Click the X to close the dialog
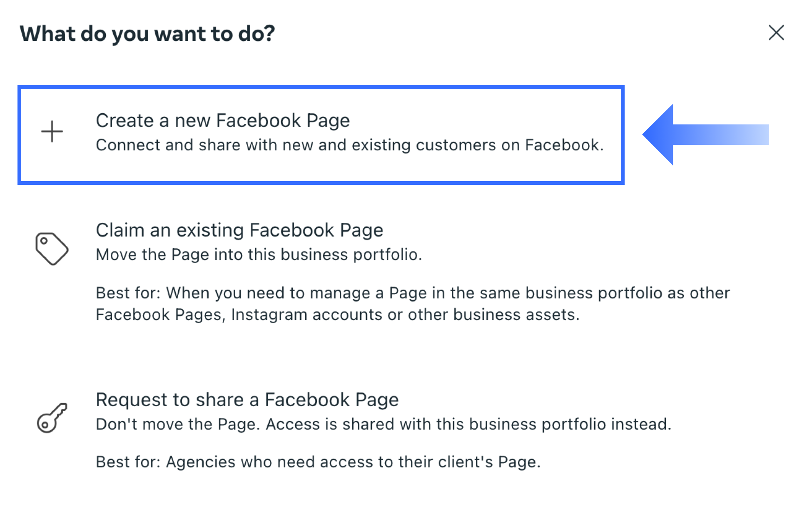 click(x=776, y=33)
